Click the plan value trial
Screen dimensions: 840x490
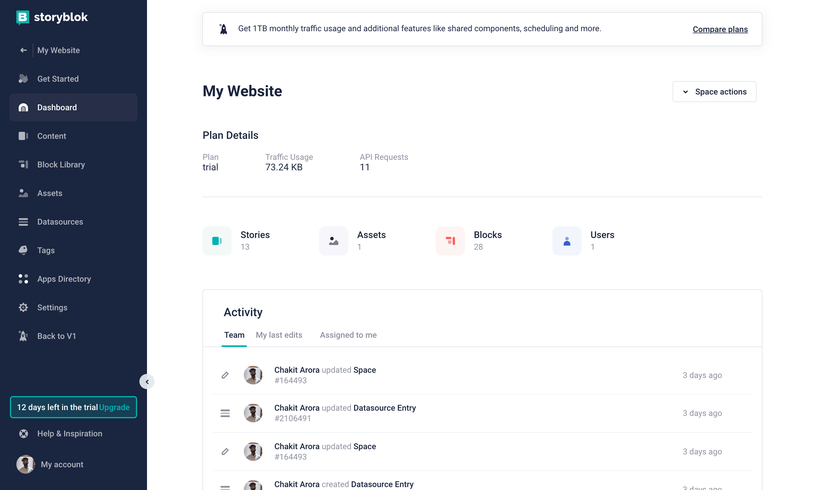click(x=210, y=168)
